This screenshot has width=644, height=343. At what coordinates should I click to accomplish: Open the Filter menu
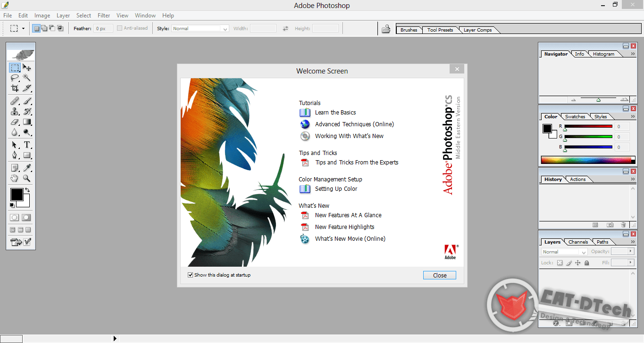pyautogui.click(x=104, y=16)
